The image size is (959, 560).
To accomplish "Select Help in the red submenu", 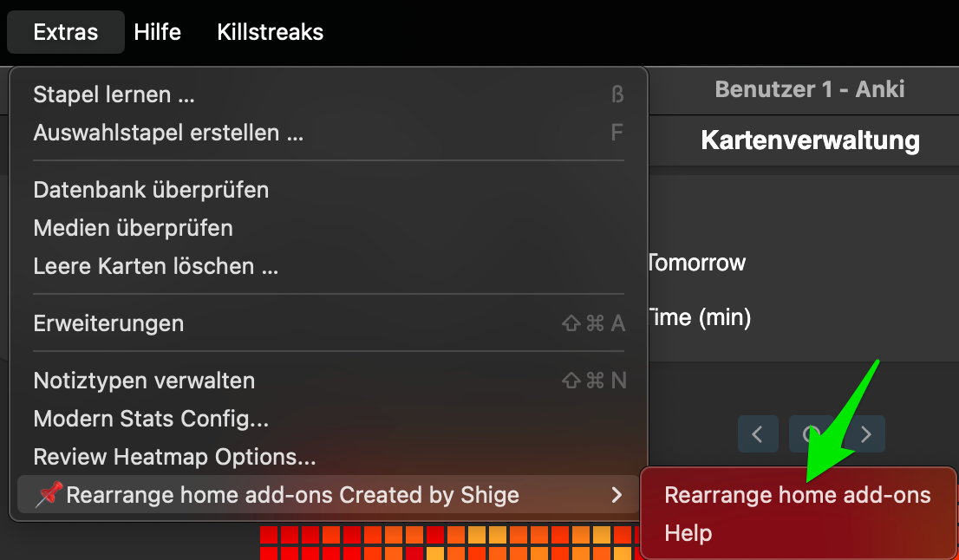I will (688, 533).
